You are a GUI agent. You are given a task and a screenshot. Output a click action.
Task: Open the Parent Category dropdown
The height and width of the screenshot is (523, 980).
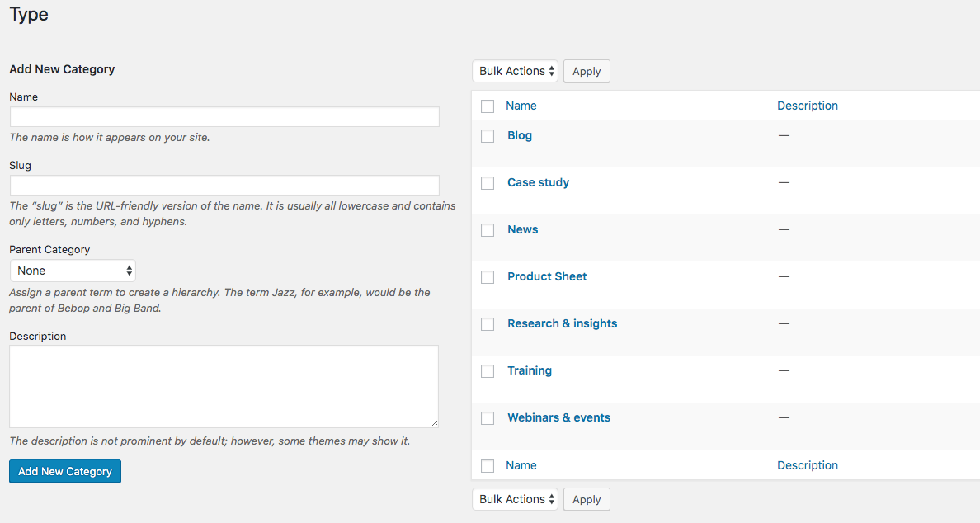pos(73,271)
